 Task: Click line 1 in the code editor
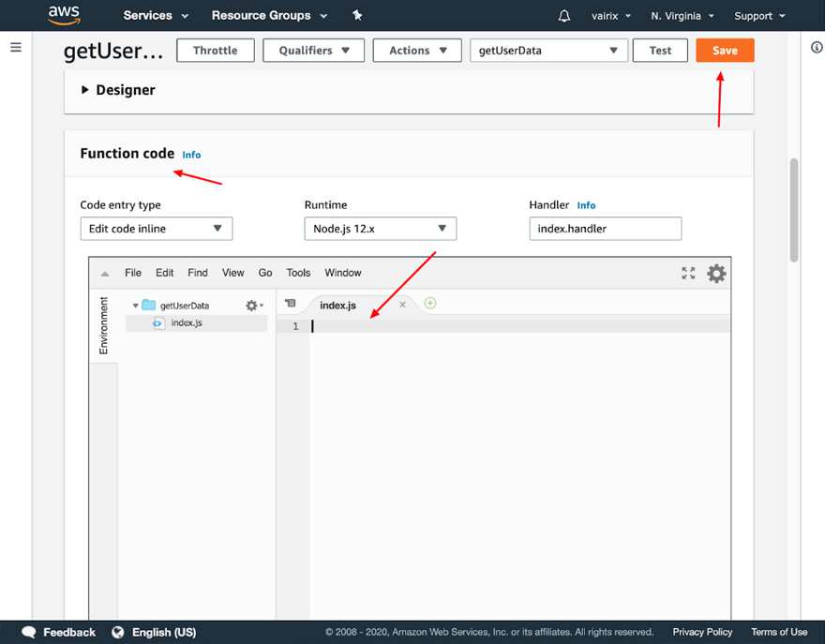pos(519,326)
